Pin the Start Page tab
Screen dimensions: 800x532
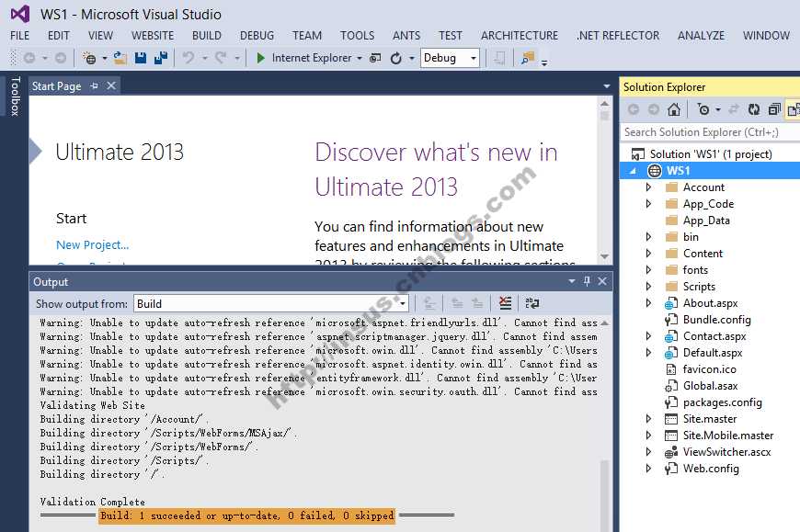tap(94, 86)
